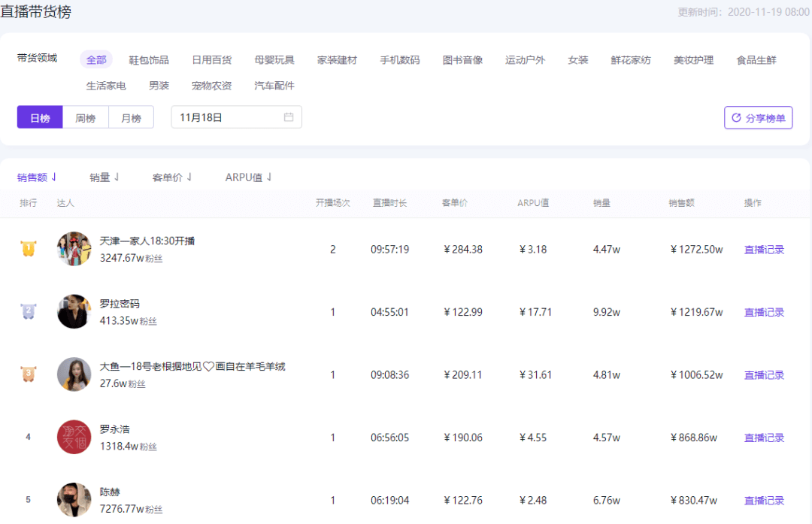
Task: Click 分享榜单 share button
Action: [x=758, y=118]
